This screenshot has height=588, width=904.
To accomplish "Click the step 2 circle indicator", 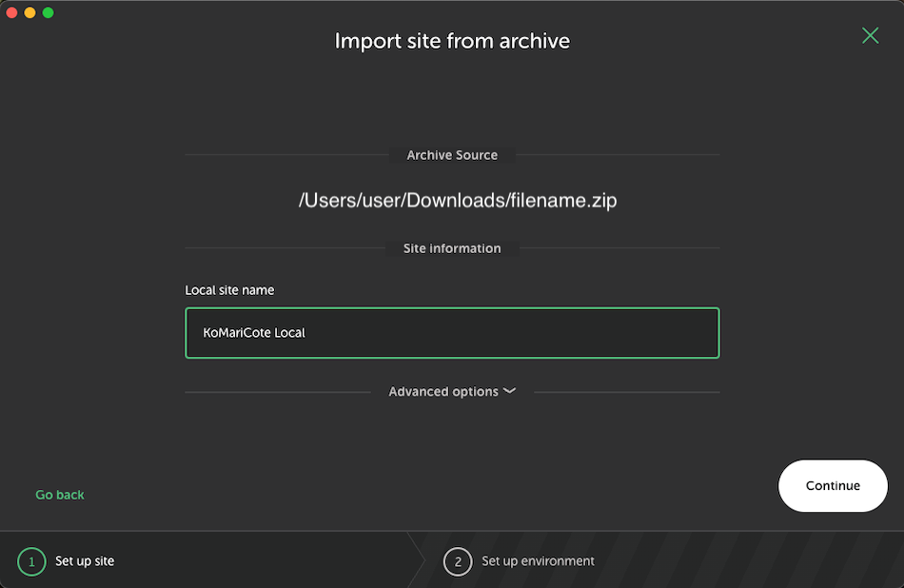I will click(x=458, y=561).
